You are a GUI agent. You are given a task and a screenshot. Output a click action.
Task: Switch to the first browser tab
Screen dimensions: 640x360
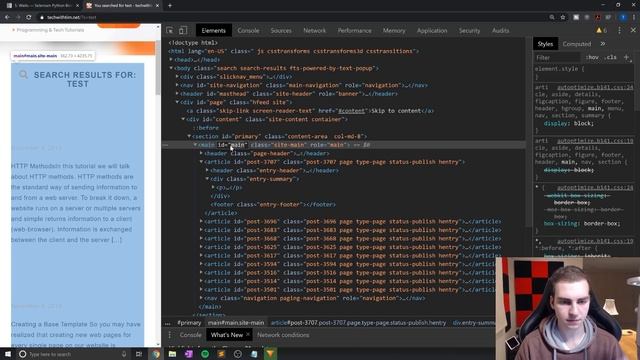tap(42, 6)
